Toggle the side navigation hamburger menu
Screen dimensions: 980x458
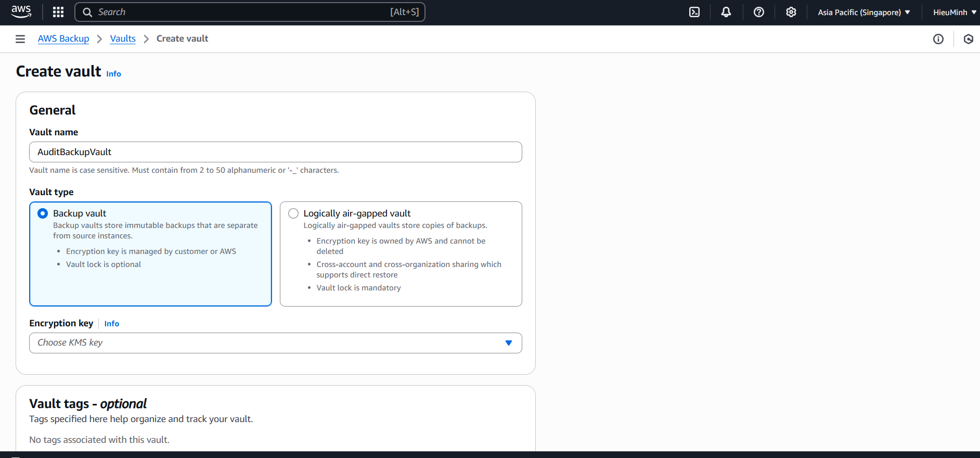[x=20, y=39]
